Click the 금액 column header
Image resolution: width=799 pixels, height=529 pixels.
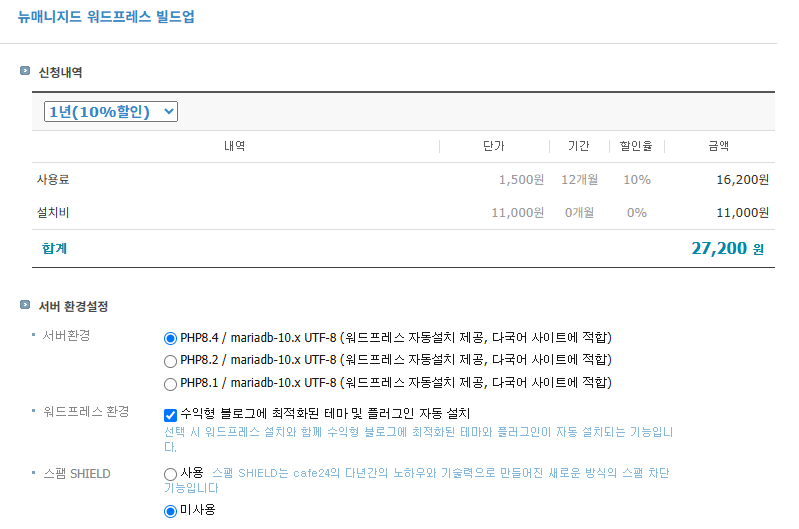point(719,146)
